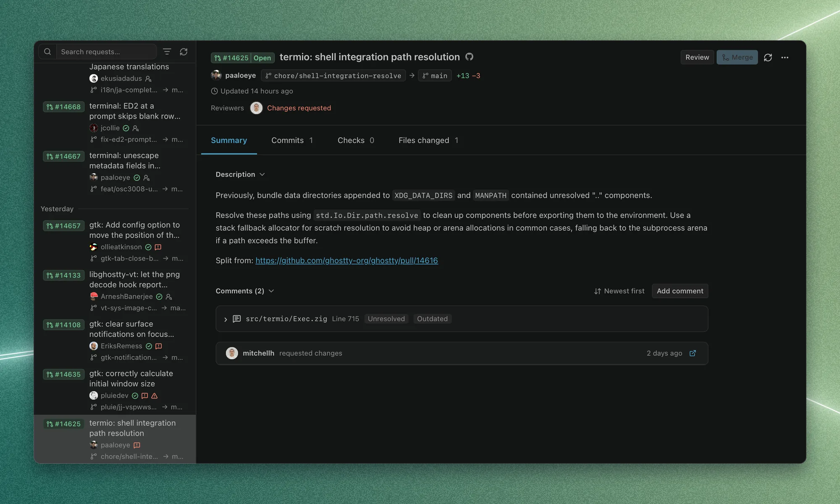The width and height of the screenshot is (840, 504).
Task: Click the mitchellh requested changes row
Action: click(x=462, y=353)
